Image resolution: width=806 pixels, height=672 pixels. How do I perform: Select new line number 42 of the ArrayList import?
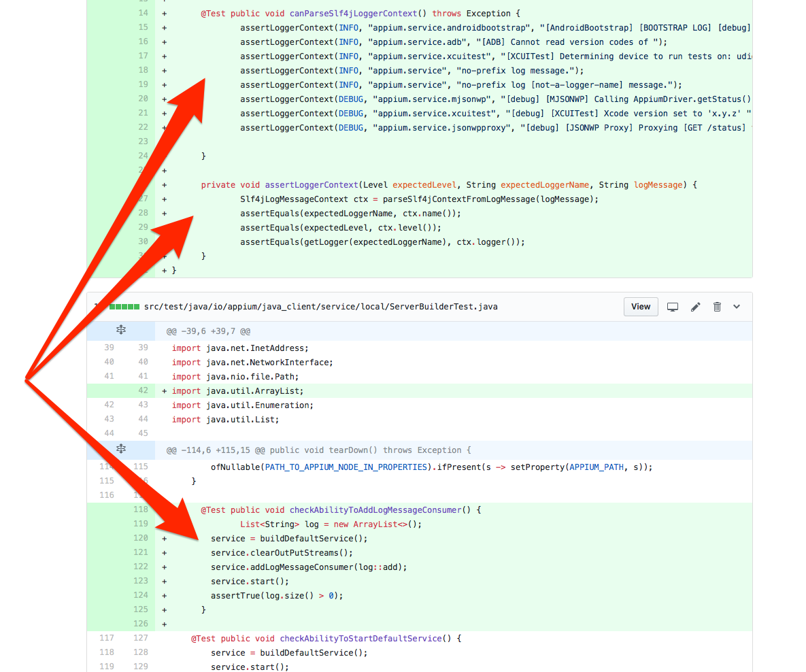pos(143,390)
